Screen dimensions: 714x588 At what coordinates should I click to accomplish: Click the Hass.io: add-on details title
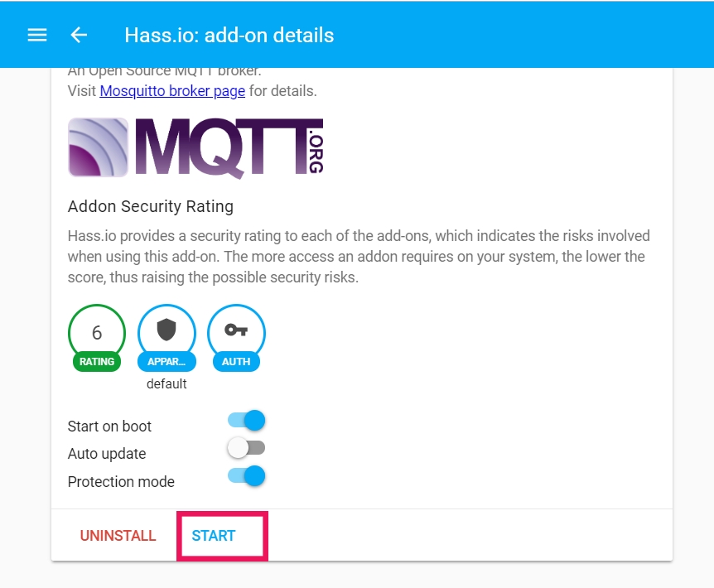coord(229,35)
